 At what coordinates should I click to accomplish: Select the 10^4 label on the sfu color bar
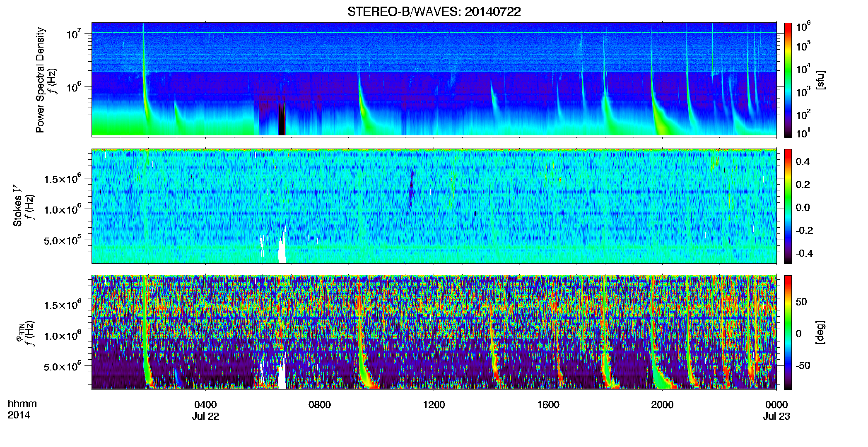point(803,69)
